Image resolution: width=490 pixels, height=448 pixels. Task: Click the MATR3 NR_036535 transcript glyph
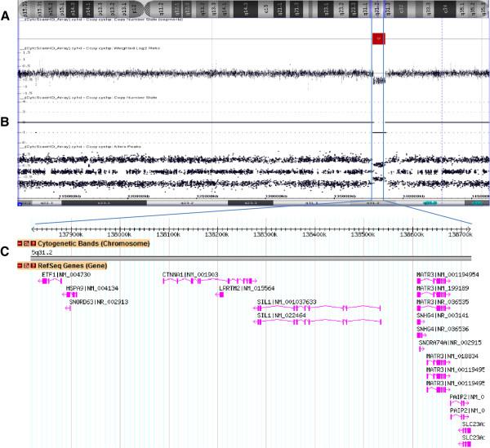pyautogui.click(x=434, y=308)
